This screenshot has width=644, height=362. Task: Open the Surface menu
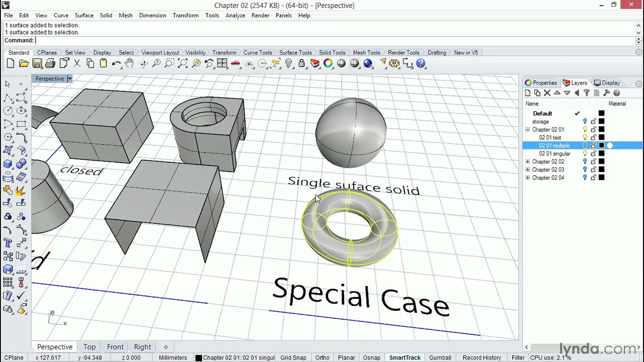tap(84, 16)
